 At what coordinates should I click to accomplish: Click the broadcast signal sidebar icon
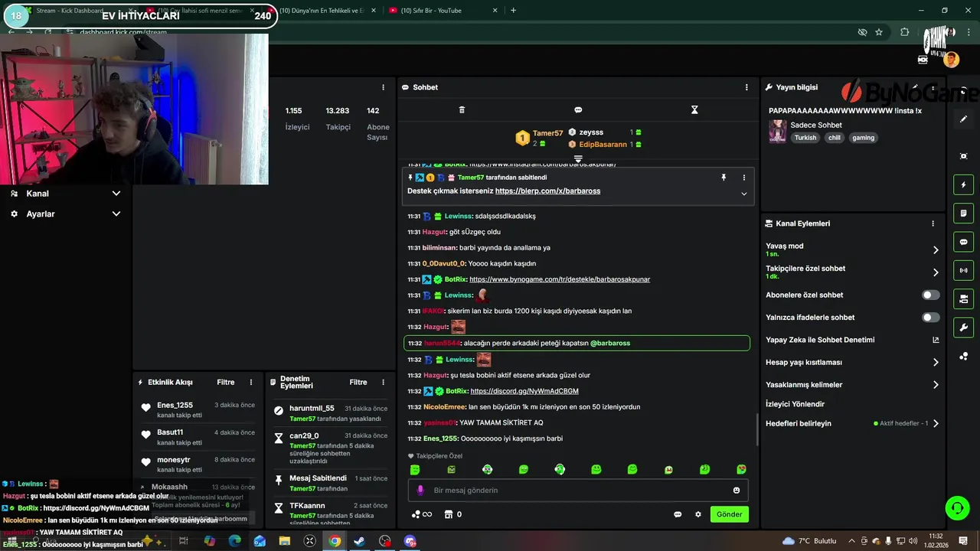(x=964, y=270)
